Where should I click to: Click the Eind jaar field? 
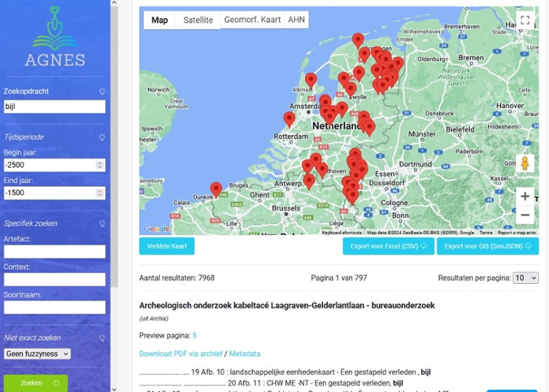pyautogui.click(x=55, y=193)
